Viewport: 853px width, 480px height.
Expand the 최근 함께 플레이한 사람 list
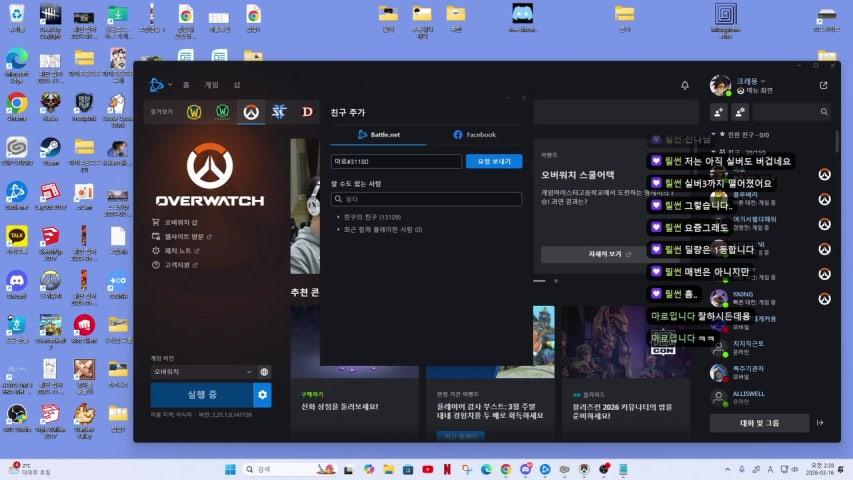(x=380, y=230)
